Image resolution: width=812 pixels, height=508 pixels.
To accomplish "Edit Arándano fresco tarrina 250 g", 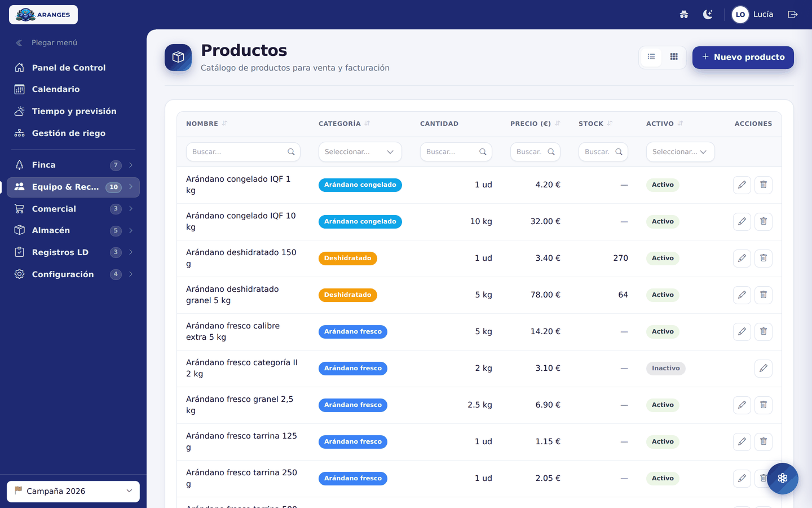I will click(x=742, y=479).
